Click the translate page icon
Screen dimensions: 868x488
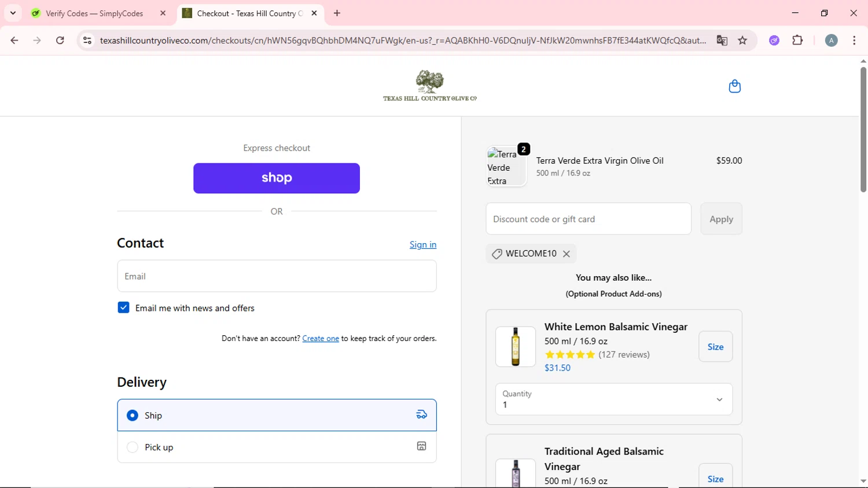tap(722, 41)
